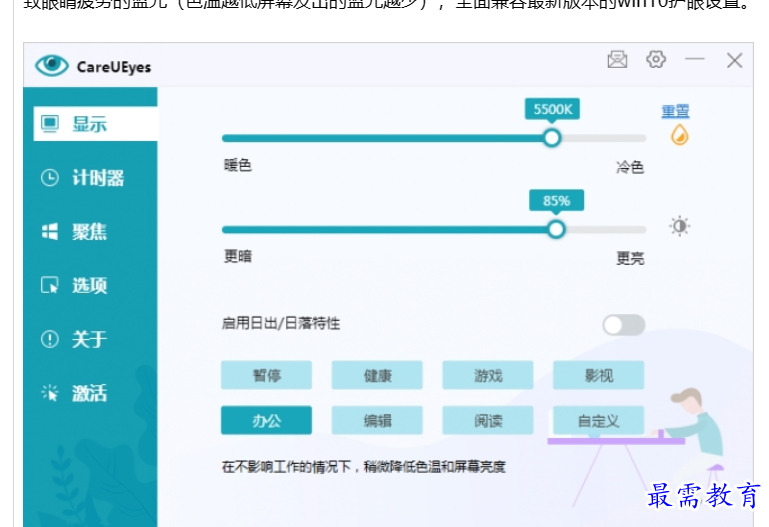Click the 启用日出/日落特性 label text
769x527 pixels.
click(x=281, y=323)
